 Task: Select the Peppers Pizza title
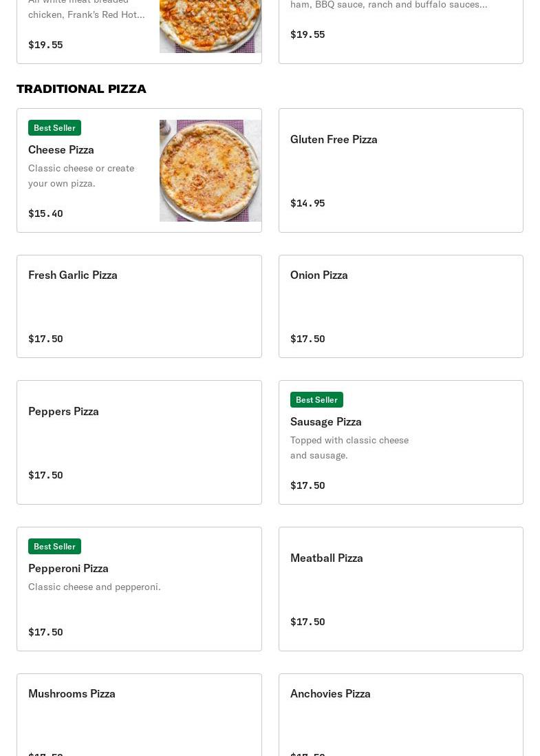(x=63, y=411)
